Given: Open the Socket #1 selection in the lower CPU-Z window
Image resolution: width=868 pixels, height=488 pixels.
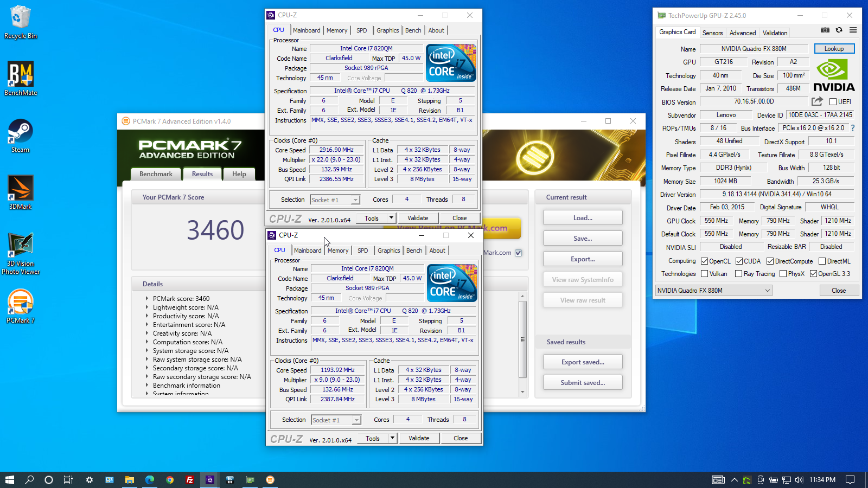Looking at the screenshot, I should click(336, 420).
